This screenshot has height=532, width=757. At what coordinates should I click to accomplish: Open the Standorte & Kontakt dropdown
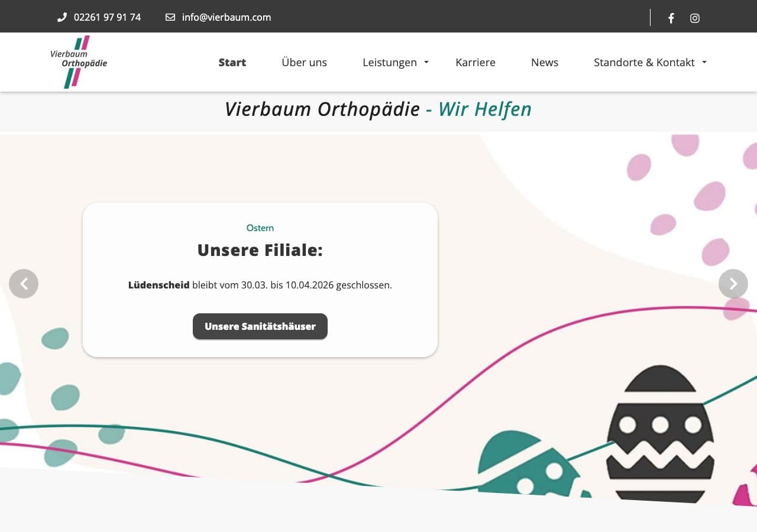point(644,62)
